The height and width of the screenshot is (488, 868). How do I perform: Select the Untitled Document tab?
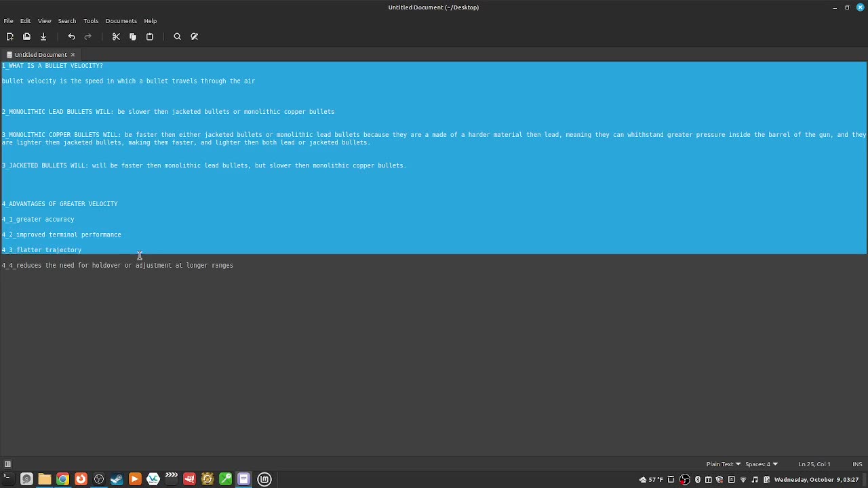[41, 55]
